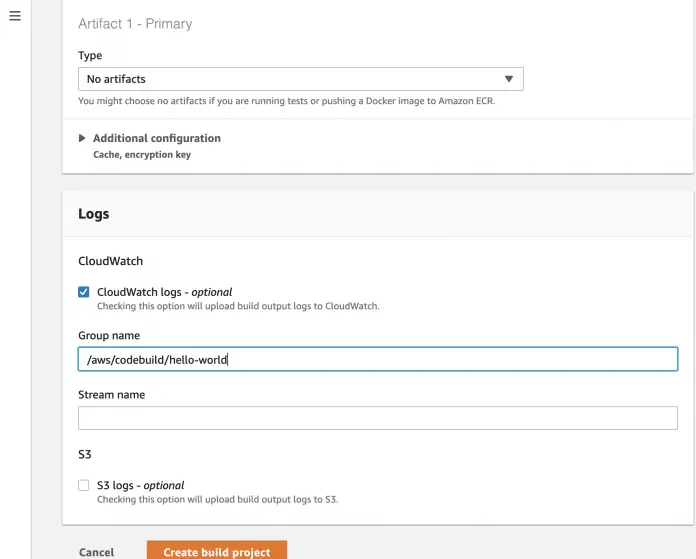Click the S3 logs - optional label
The height and width of the screenshot is (559, 696).
click(x=140, y=485)
